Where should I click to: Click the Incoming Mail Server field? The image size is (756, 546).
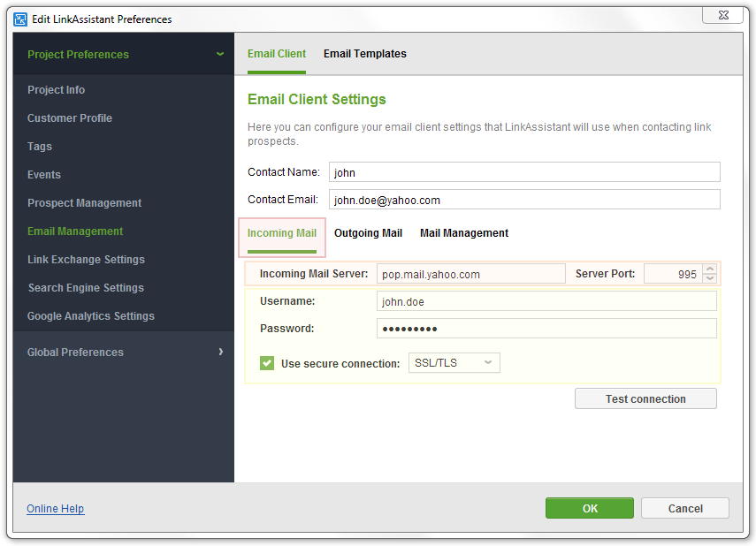(471, 274)
